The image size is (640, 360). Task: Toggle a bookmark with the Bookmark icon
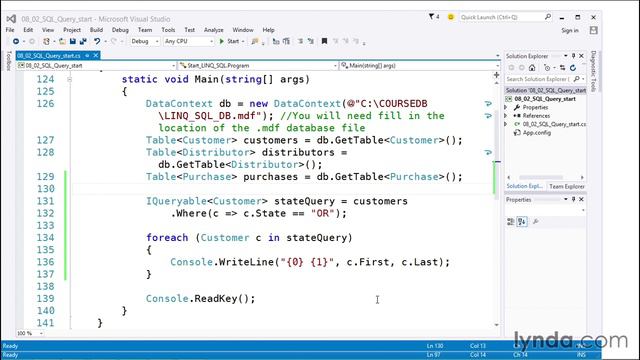pos(324,41)
